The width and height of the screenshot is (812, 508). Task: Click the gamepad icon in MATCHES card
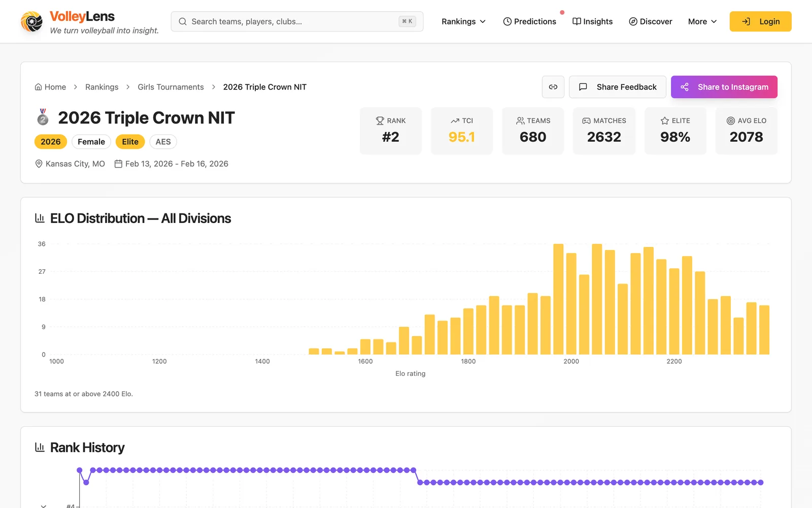(586, 120)
